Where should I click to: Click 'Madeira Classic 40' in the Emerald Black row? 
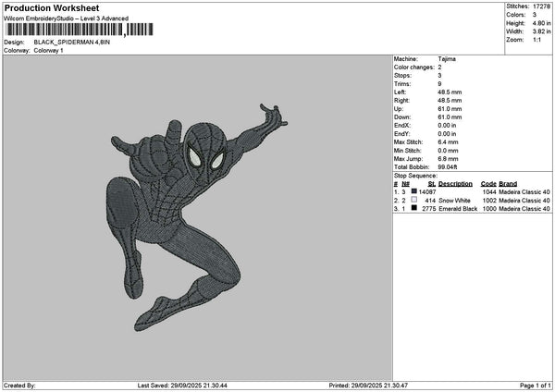pos(524,209)
